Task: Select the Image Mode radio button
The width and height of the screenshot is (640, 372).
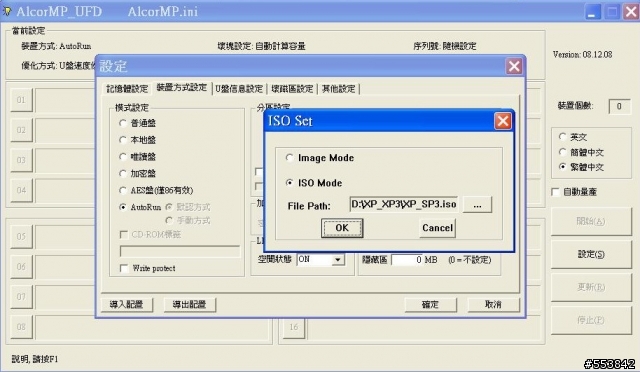Action: (289, 158)
